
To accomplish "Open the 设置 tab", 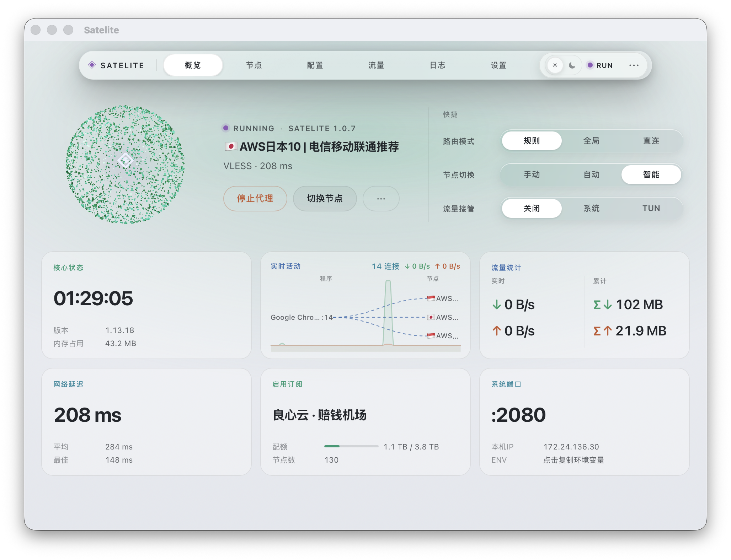I will (x=498, y=65).
